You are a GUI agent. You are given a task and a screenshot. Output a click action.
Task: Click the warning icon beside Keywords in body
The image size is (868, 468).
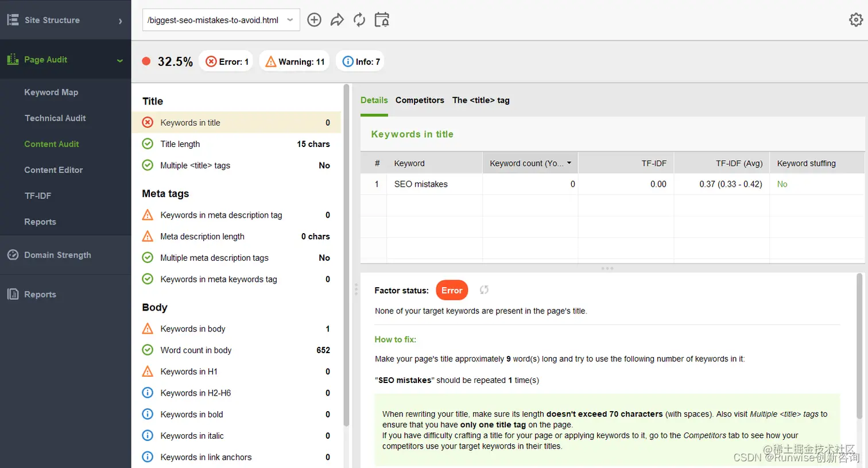148,328
